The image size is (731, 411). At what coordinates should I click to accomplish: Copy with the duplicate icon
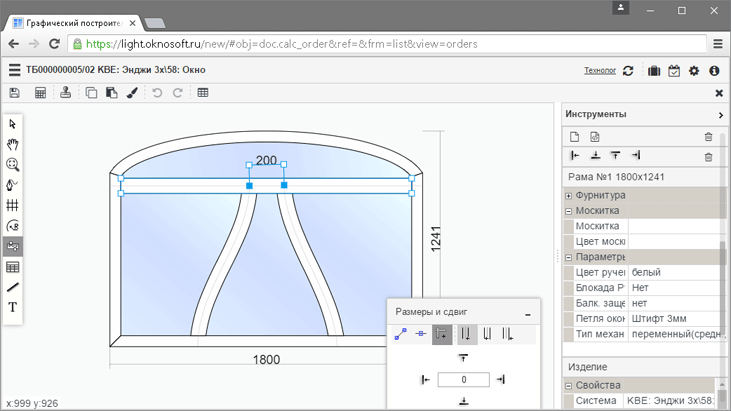pyautogui.click(x=91, y=93)
